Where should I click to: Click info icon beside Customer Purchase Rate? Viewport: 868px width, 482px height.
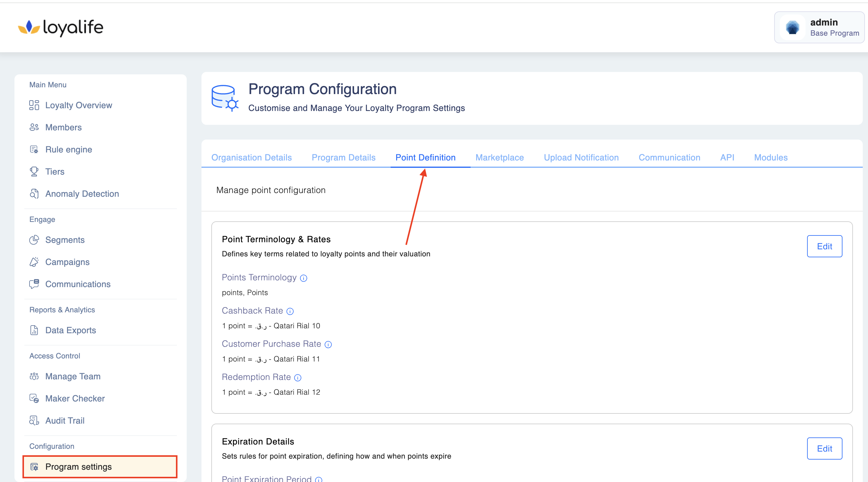coord(328,344)
